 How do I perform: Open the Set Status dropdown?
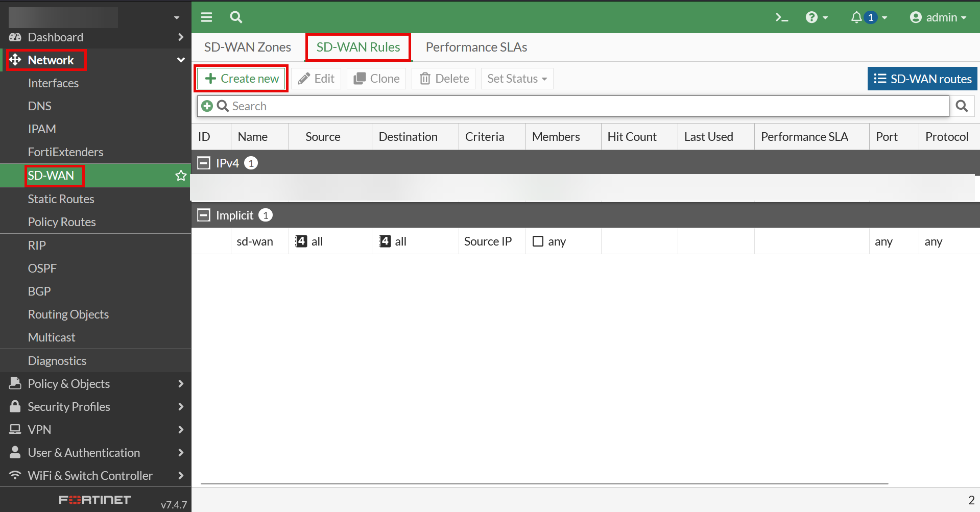click(517, 79)
